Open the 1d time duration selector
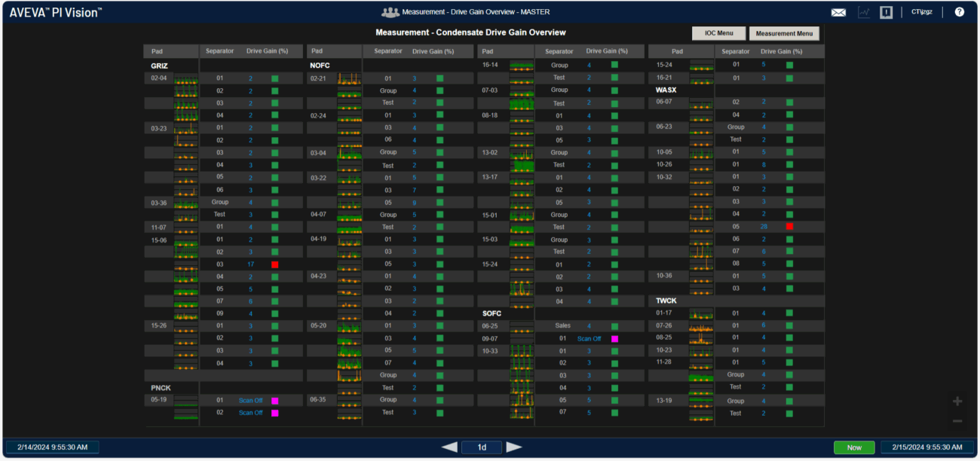 point(482,447)
